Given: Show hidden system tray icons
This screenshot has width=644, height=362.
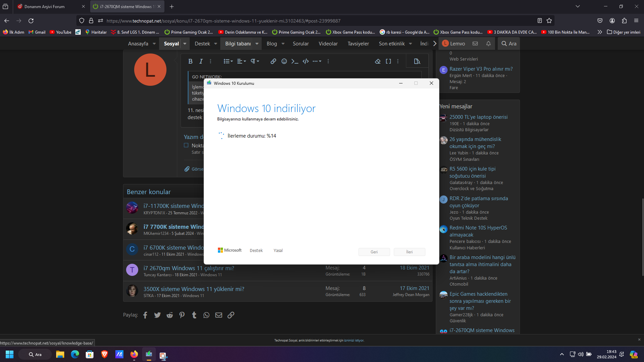Looking at the screenshot, I should (562, 354).
